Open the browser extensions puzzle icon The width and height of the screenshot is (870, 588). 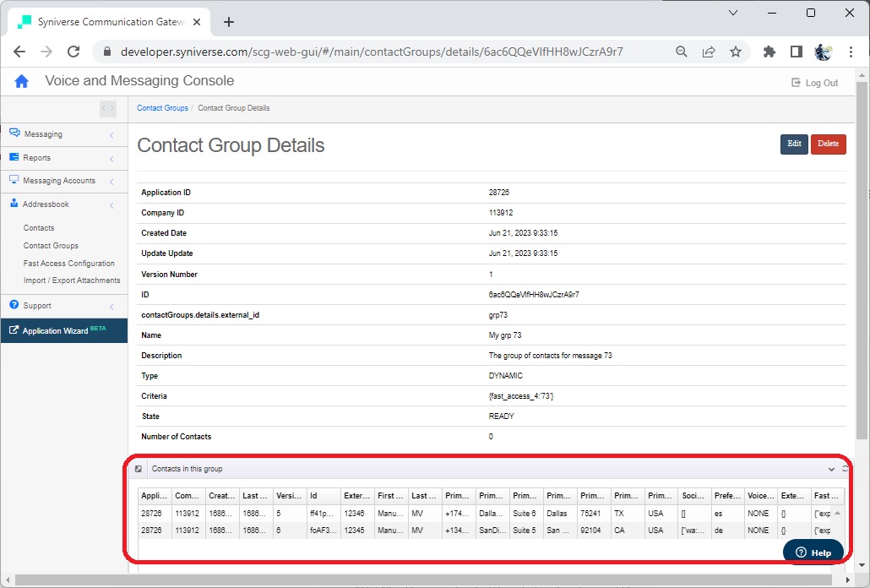(x=769, y=52)
